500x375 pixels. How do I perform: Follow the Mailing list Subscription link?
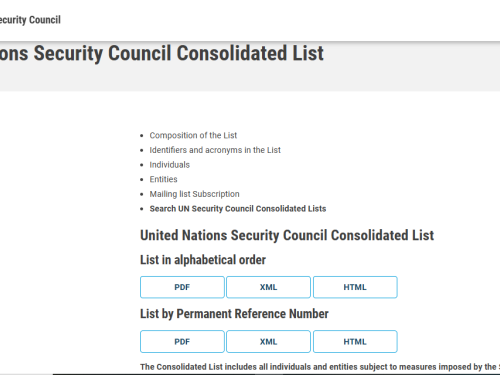pyautogui.click(x=194, y=194)
